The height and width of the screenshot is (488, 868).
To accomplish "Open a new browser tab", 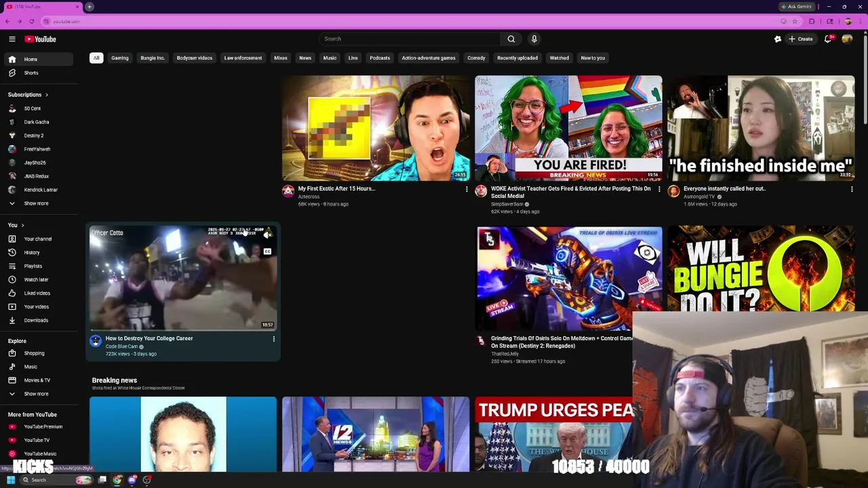I will [90, 7].
